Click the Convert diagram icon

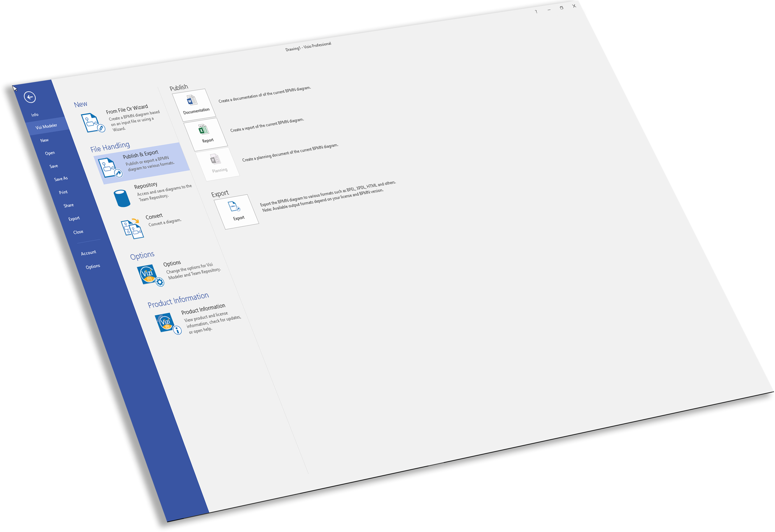pyautogui.click(x=132, y=229)
